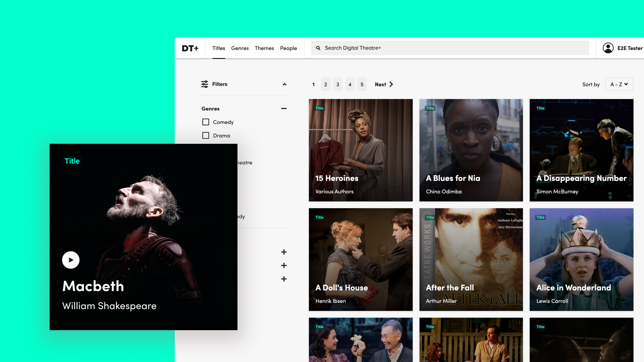Click the Title badge on Macbeth card
This screenshot has width=644, height=362.
coord(72,161)
